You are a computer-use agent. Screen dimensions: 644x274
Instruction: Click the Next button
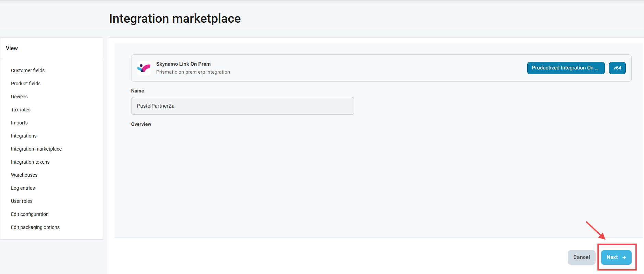pyautogui.click(x=616, y=257)
